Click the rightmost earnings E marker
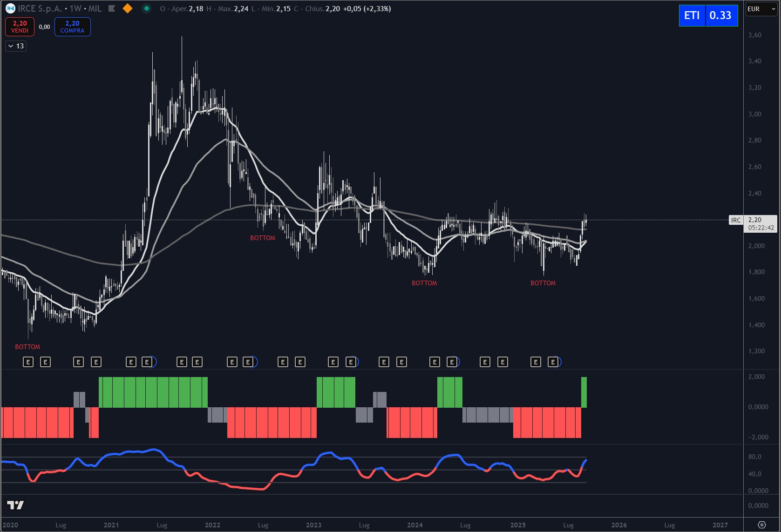Screen dimensions: 781x532 click(553, 362)
